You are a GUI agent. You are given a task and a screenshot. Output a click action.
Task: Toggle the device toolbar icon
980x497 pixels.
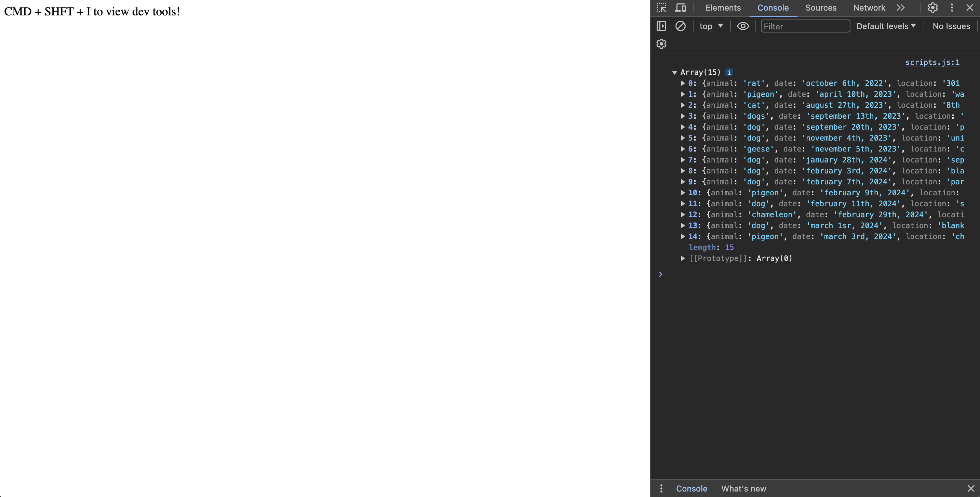pyautogui.click(x=681, y=8)
